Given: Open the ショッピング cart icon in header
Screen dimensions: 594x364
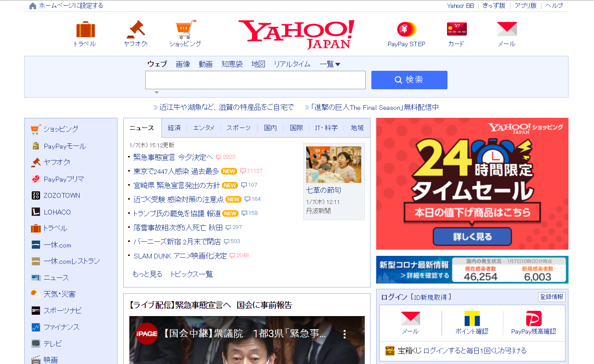Looking at the screenshot, I should (186, 29).
